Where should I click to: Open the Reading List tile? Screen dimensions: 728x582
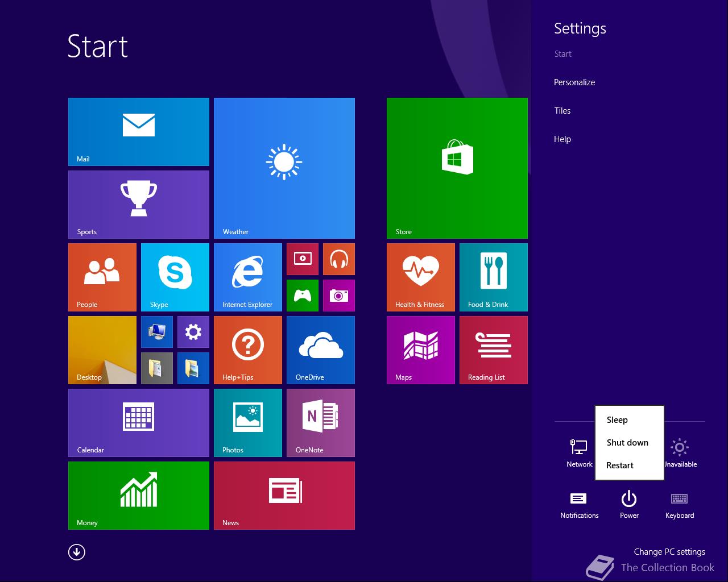coord(494,350)
